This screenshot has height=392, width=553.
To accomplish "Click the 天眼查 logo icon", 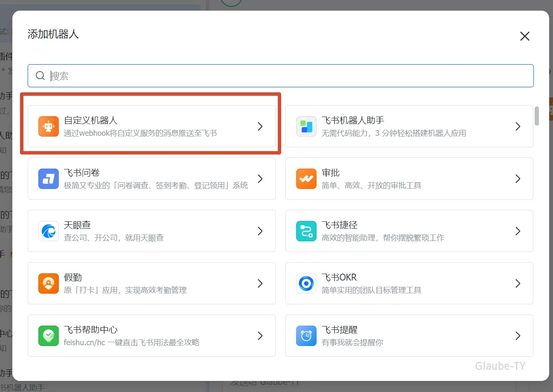I will [x=48, y=231].
